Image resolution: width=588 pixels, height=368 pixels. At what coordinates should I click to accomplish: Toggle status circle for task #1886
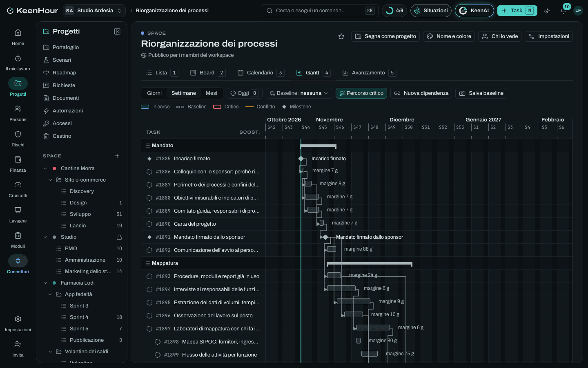click(x=149, y=172)
